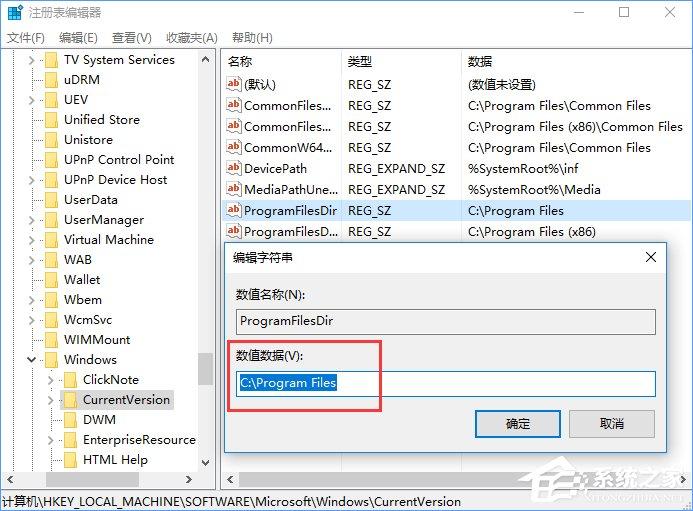This screenshot has width=693, height=511.
Task: Open the 查看(V) menu
Action: 132,38
